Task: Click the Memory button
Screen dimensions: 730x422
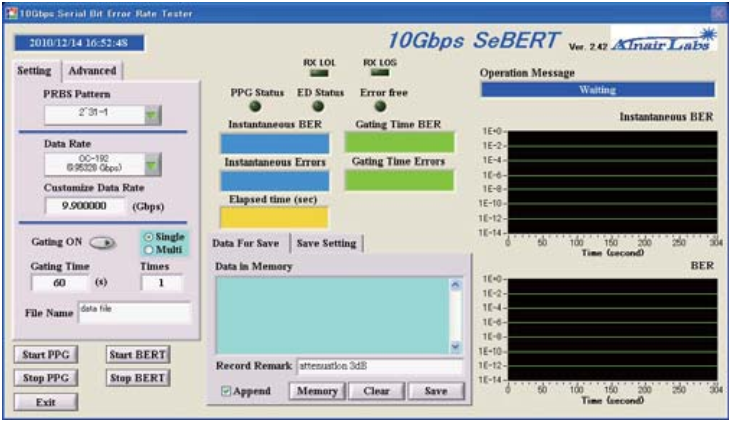Action: (x=315, y=391)
